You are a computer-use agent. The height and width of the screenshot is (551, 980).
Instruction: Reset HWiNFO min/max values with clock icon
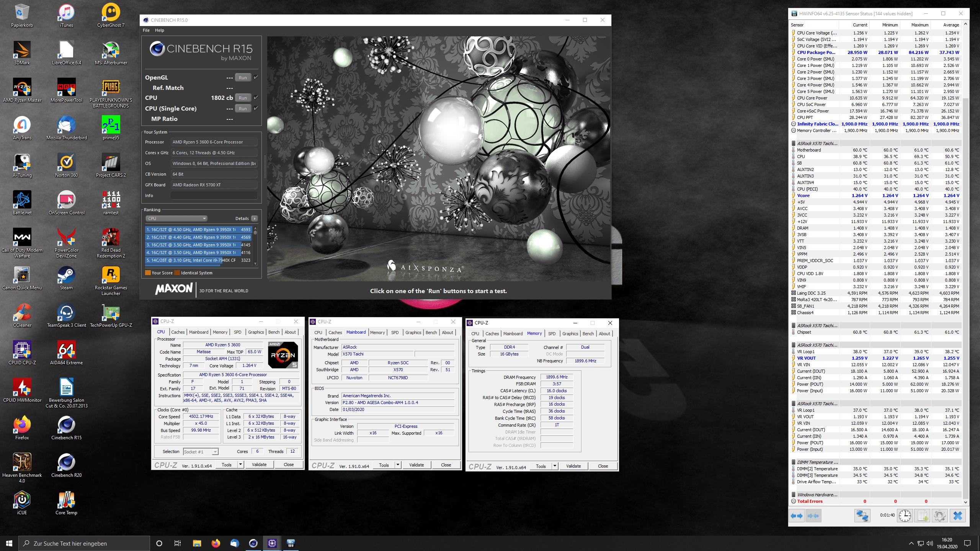pos(905,516)
